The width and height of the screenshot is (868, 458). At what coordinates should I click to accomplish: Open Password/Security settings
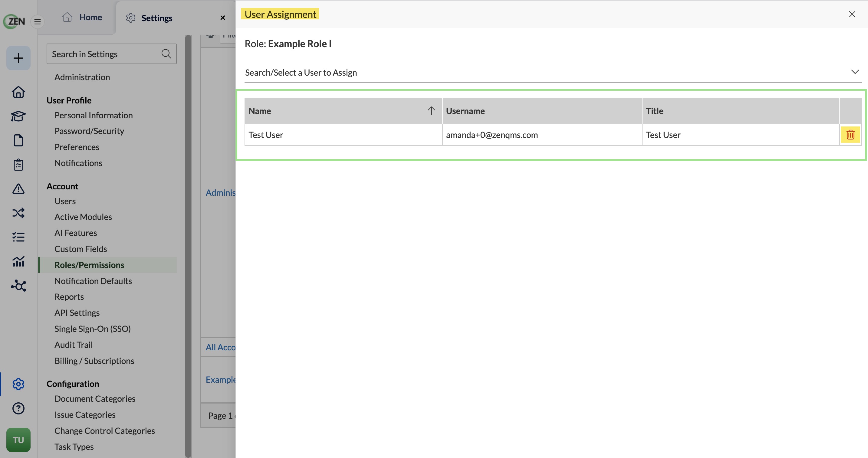click(89, 131)
